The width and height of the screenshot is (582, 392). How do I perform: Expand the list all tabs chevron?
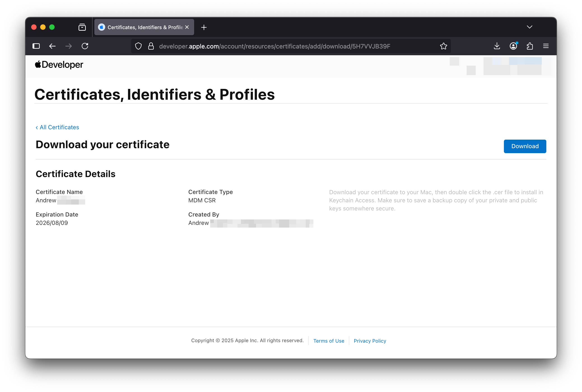coord(529,27)
